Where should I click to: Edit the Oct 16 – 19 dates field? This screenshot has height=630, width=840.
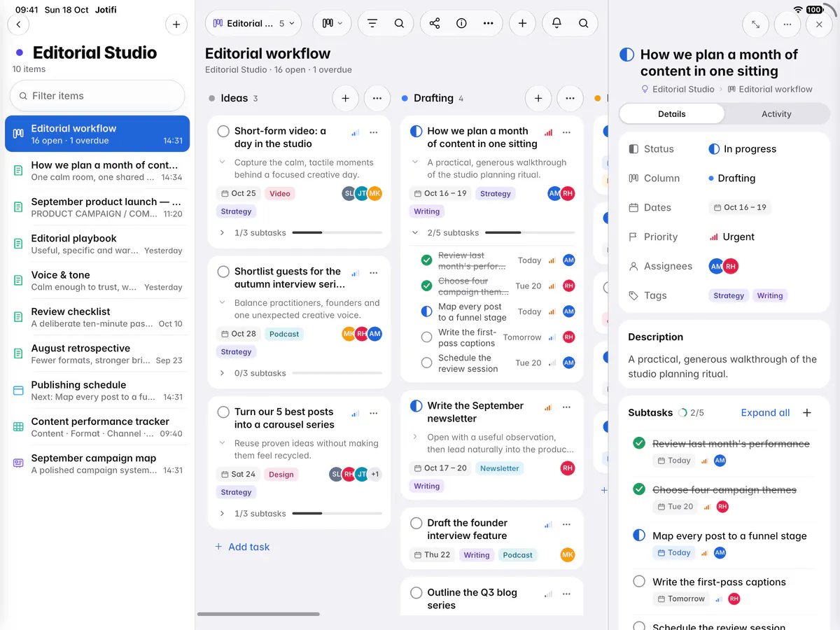click(x=741, y=208)
